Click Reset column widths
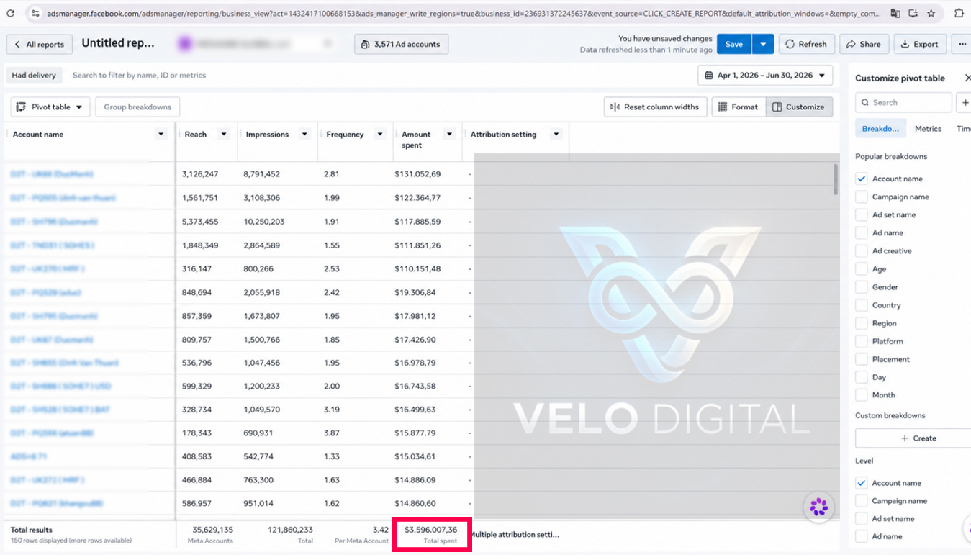Screen dimensions: 971x560 [655, 107]
